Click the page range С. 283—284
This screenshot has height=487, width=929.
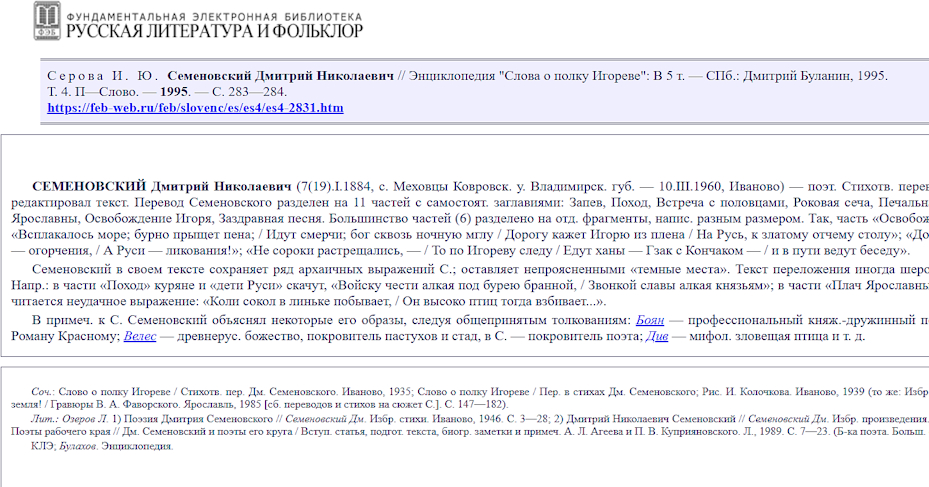click(x=249, y=92)
